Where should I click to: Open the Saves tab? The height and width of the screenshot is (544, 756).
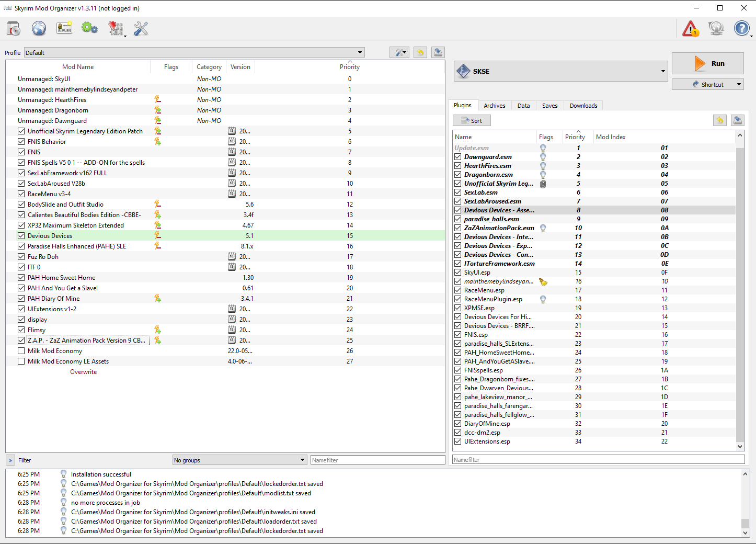[x=550, y=106]
